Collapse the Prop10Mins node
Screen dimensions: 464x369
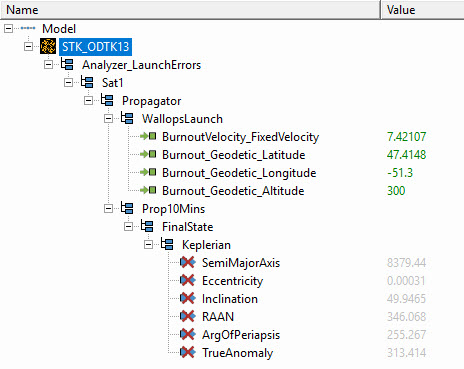[x=108, y=209]
